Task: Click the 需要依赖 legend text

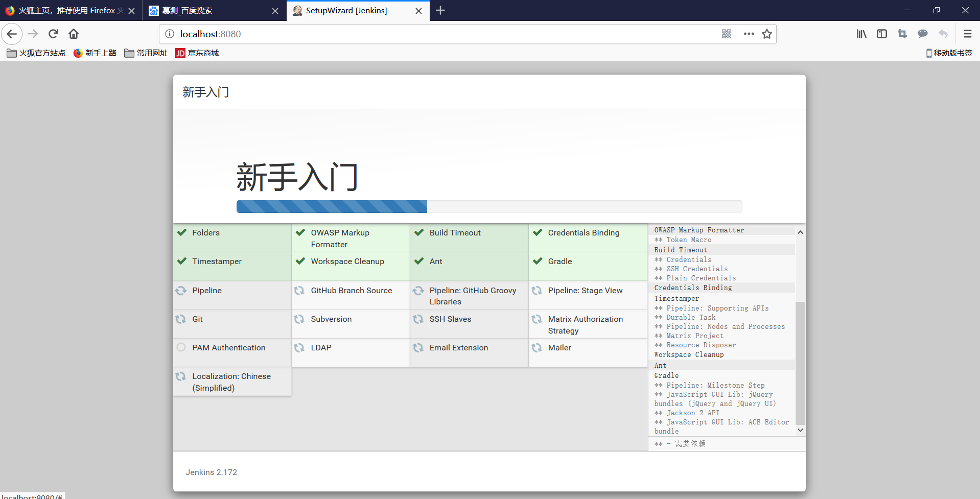Action: 690,444
